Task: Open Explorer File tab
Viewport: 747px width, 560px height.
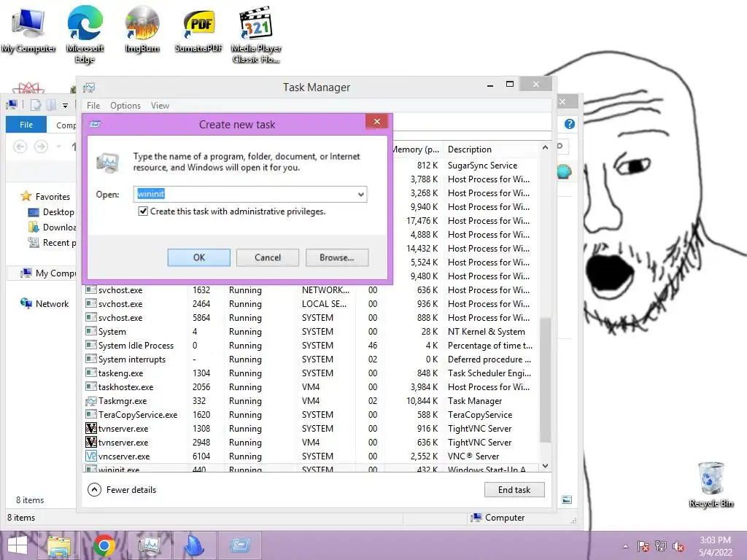Action: click(x=26, y=125)
